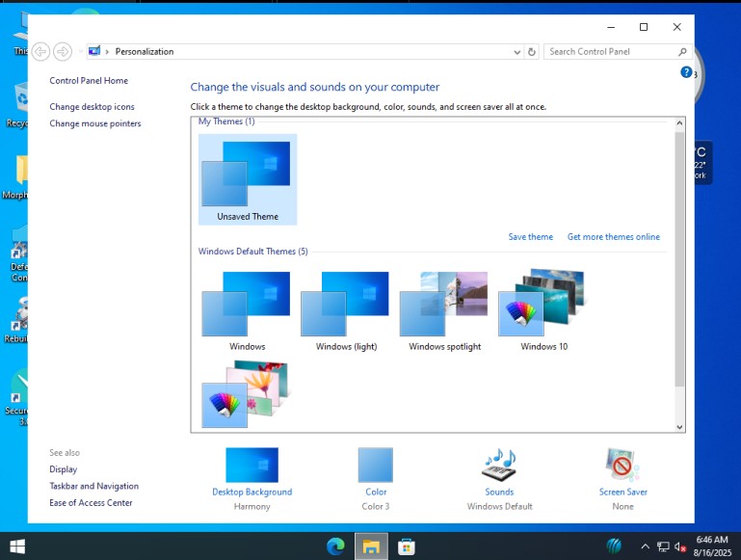Open the recent locations dropdown arrow

pos(80,51)
